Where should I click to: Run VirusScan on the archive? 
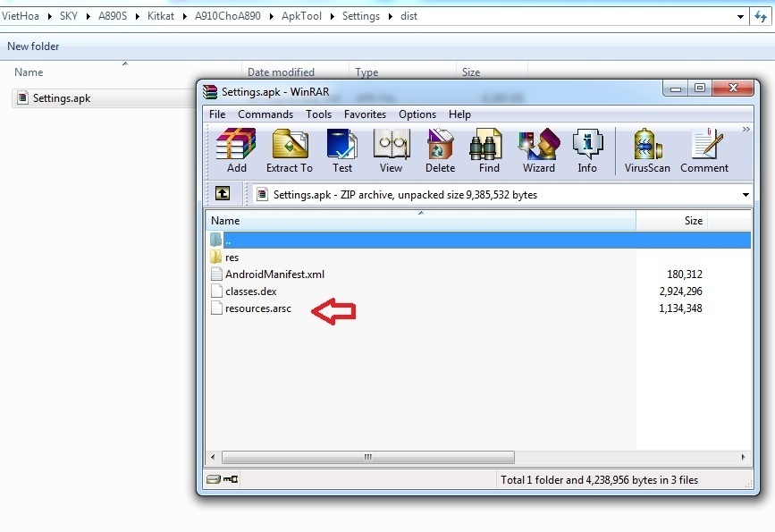[x=647, y=150]
